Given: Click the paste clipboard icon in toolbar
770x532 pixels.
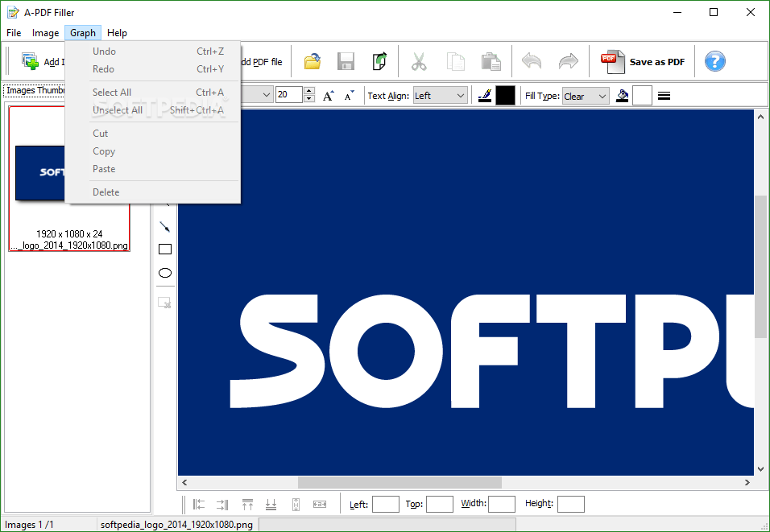Looking at the screenshot, I should tap(491, 62).
